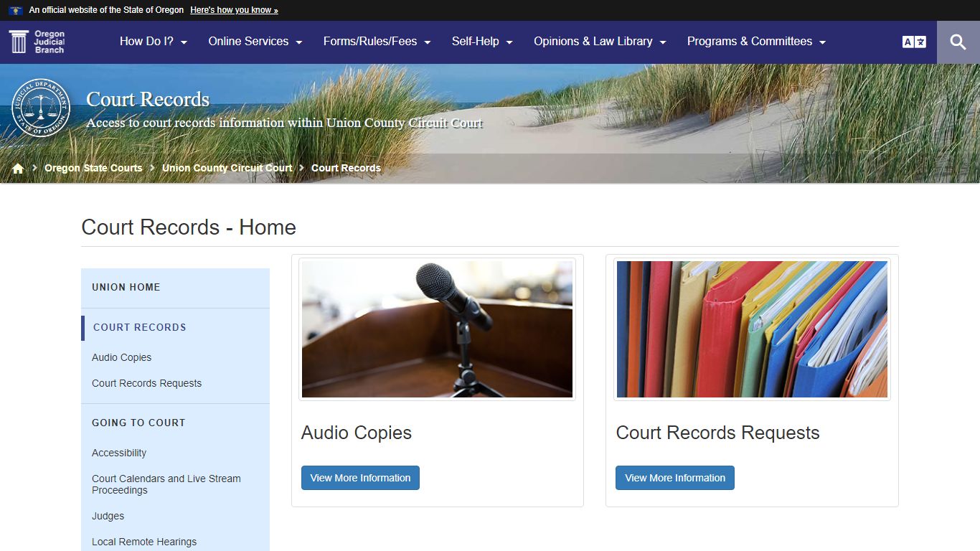This screenshot has width=980, height=551.
Task: Open the language translate icon
Action: point(914,42)
